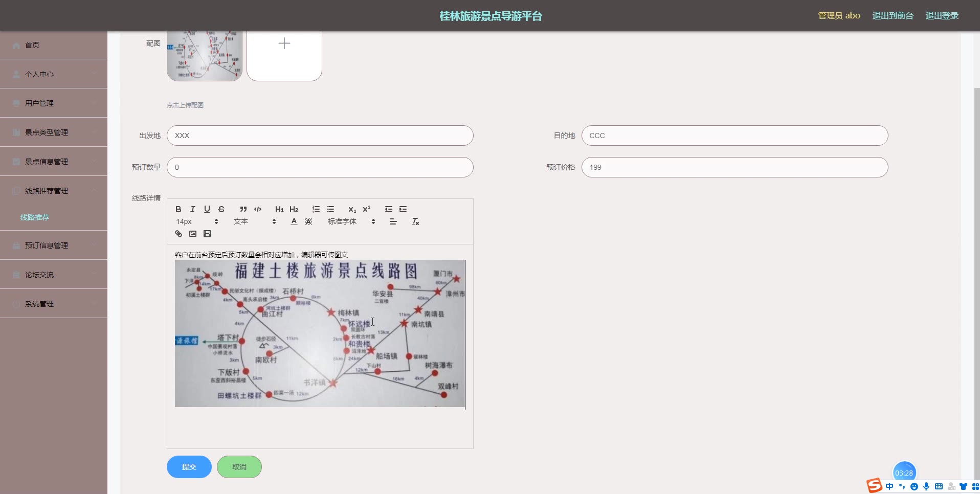The height and width of the screenshot is (494, 980).
Task: Go to 首页 in the sidebar
Action: click(x=54, y=45)
